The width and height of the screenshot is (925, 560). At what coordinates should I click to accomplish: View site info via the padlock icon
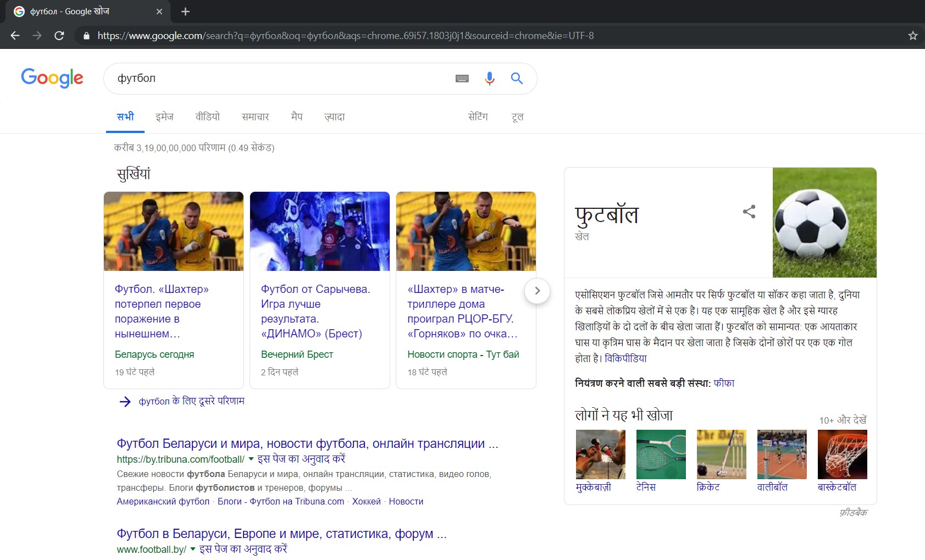pos(86,36)
